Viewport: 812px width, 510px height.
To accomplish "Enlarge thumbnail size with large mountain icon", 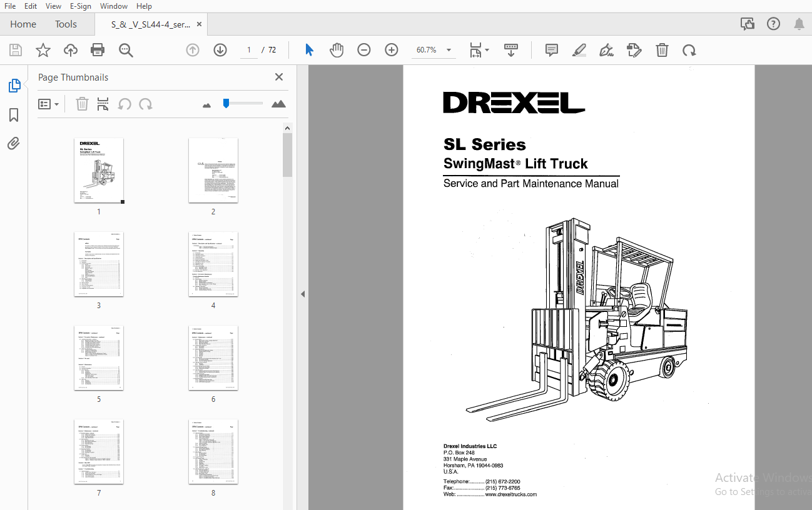I will point(279,104).
